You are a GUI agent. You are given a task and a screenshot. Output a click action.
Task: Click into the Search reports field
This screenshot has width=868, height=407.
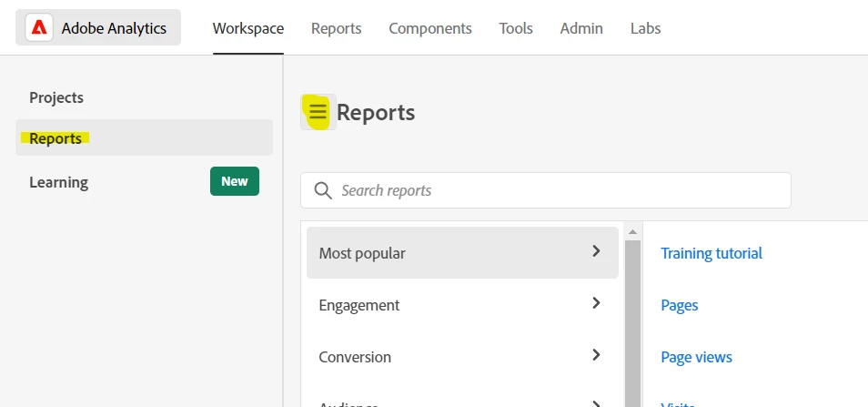click(546, 190)
